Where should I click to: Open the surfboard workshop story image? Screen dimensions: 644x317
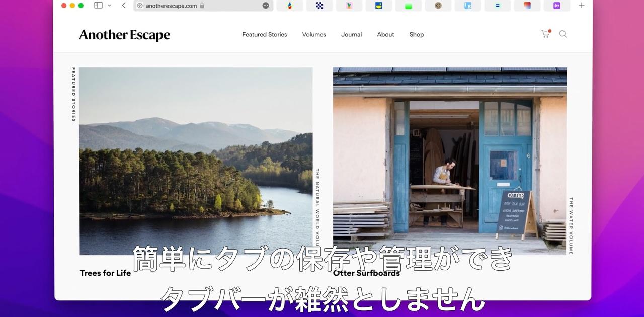click(x=450, y=161)
